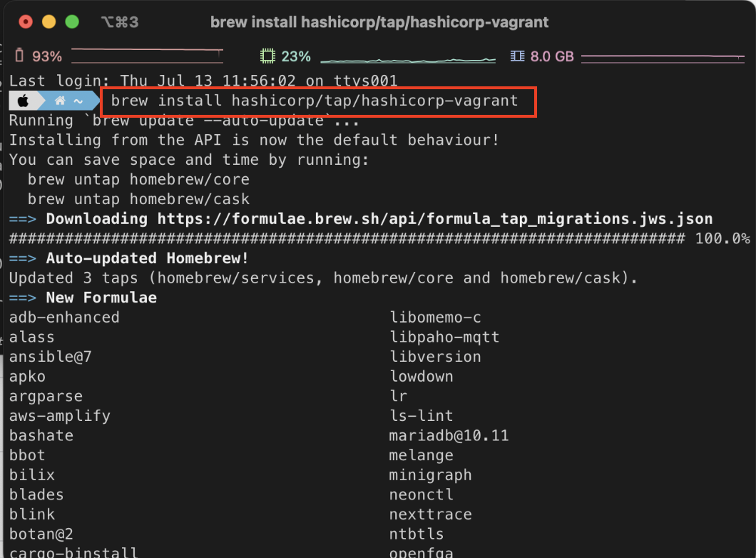Click the 100.0% download progress bar
756x558 pixels.
[379, 239]
